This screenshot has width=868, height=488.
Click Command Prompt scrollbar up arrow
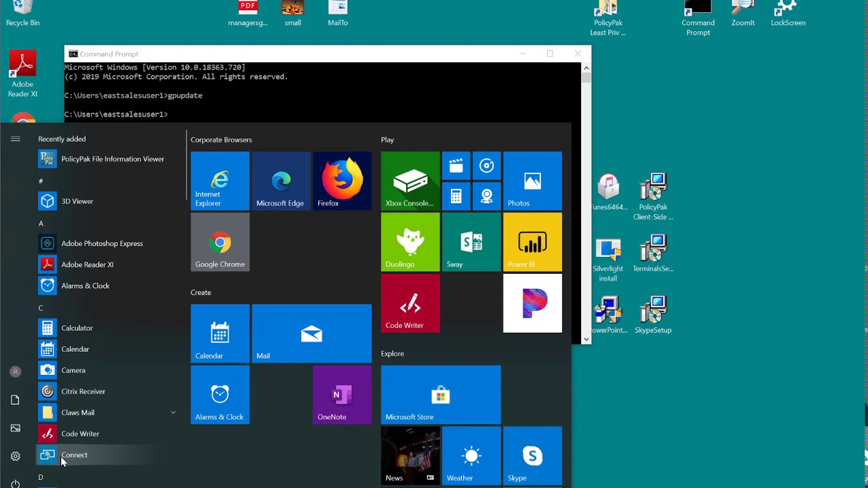click(x=586, y=67)
